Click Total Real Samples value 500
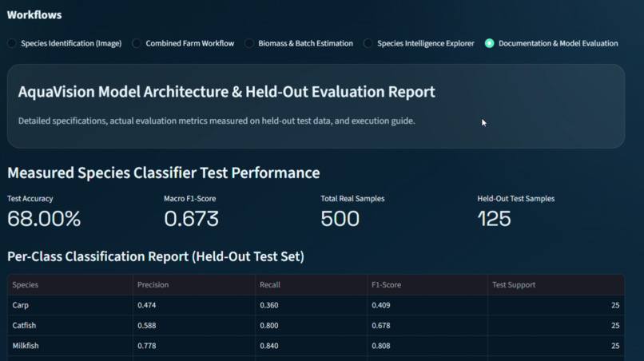This screenshot has width=644, height=361. tap(340, 218)
